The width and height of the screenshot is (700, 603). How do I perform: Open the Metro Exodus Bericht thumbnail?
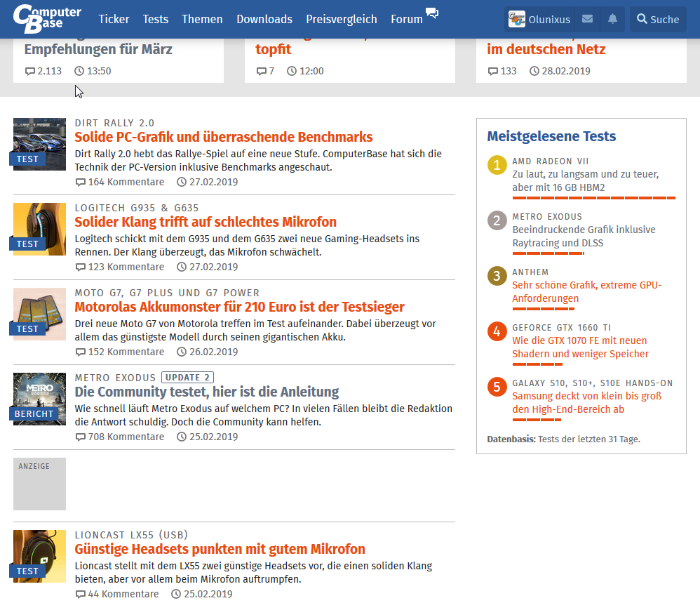pyautogui.click(x=40, y=399)
